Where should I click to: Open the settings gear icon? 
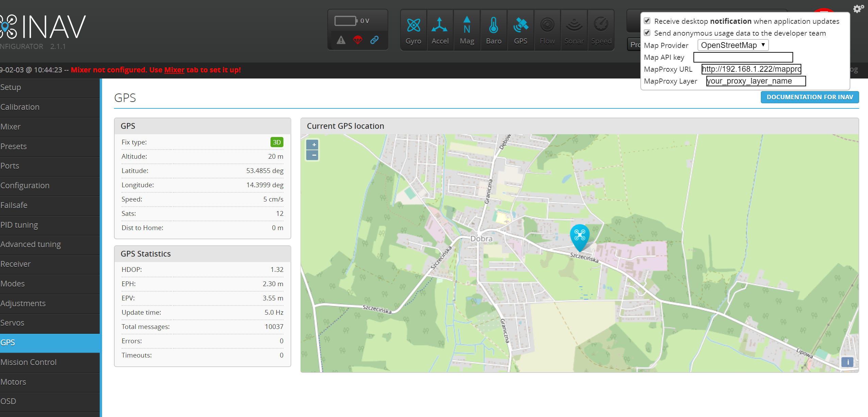click(858, 9)
